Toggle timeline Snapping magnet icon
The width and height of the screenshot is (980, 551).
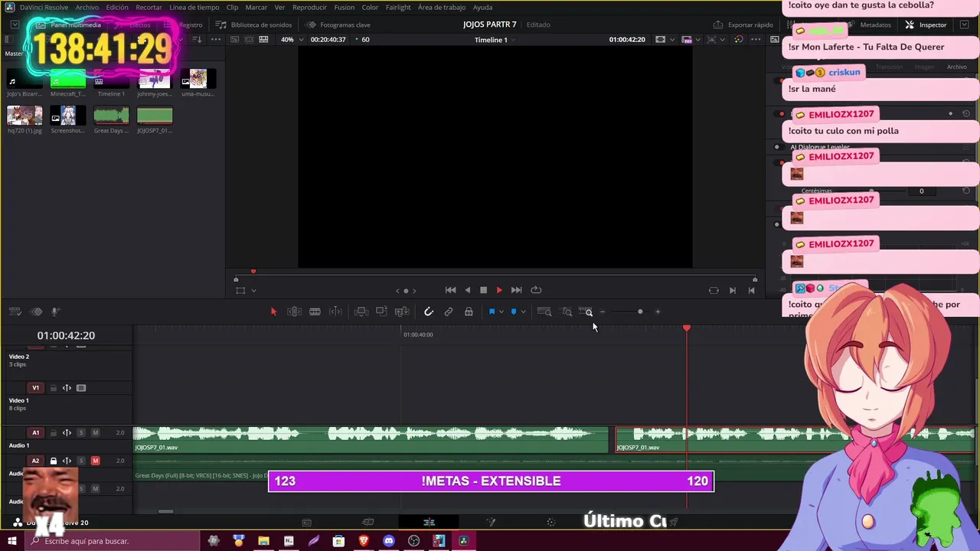coord(429,311)
